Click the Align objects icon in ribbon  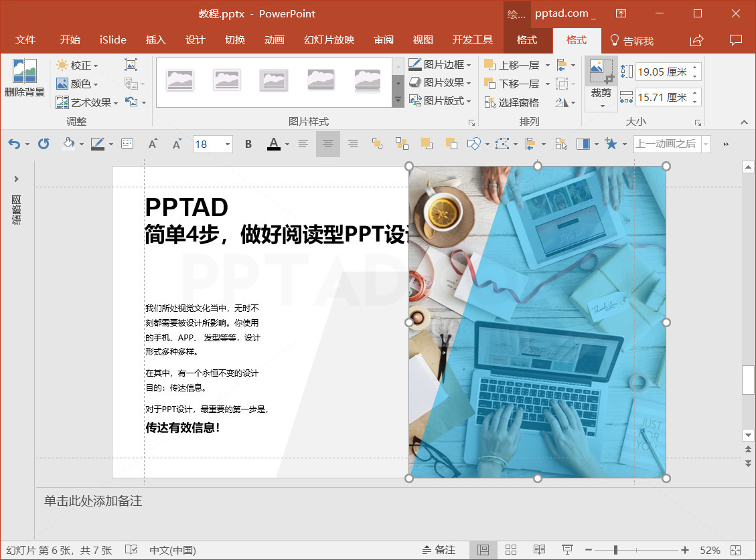(x=562, y=65)
